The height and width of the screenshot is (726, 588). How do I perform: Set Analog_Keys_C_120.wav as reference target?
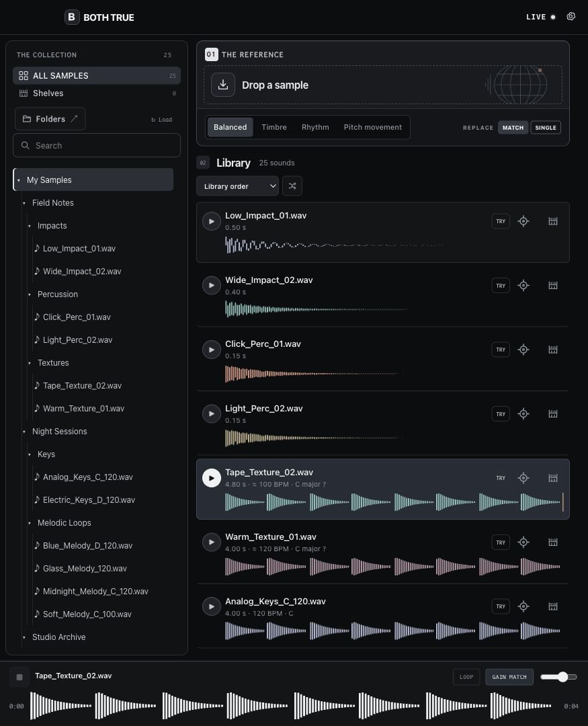523,606
